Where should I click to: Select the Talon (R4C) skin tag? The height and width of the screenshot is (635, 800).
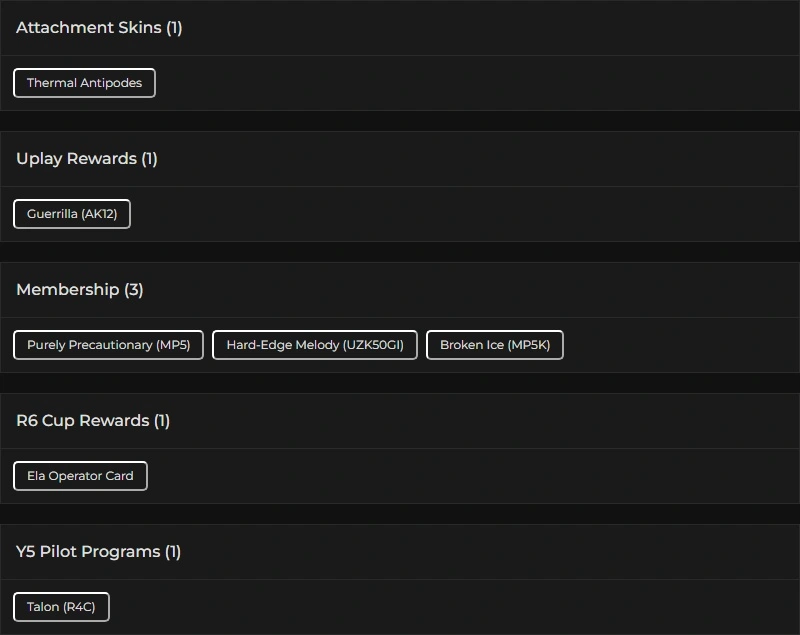(x=61, y=607)
